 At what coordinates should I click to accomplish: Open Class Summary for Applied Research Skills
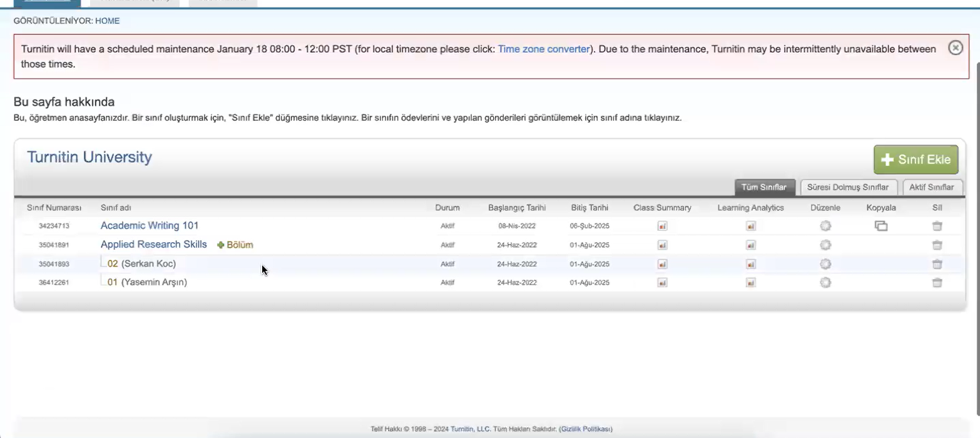[662, 245]
